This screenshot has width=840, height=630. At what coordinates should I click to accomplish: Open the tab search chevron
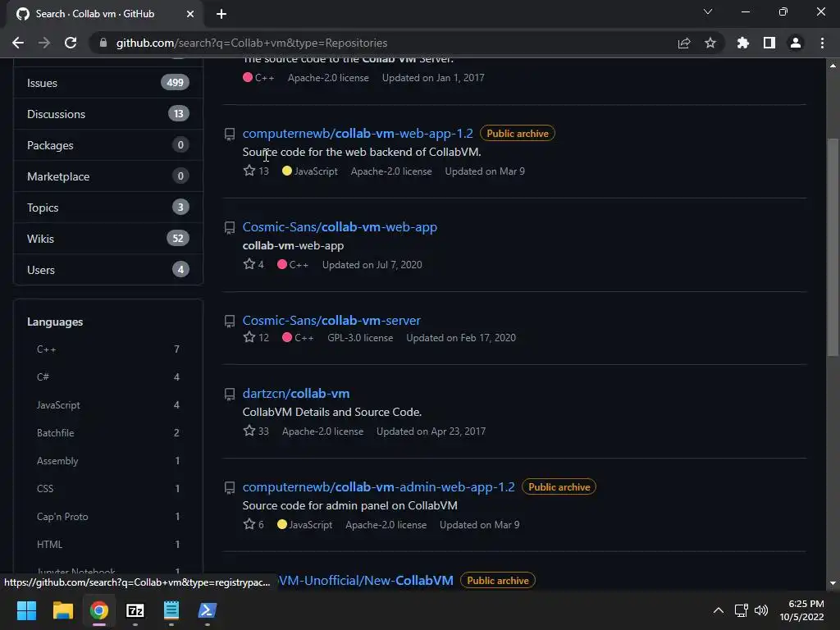pos(708,11)
